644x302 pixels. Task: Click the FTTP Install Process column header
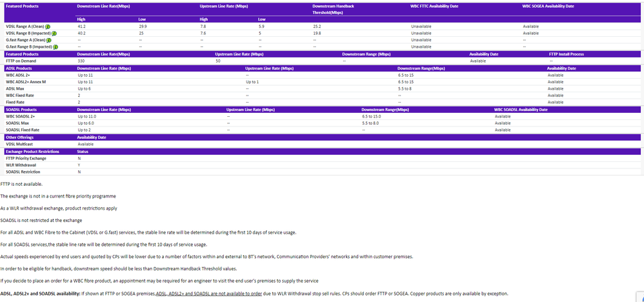566,54
